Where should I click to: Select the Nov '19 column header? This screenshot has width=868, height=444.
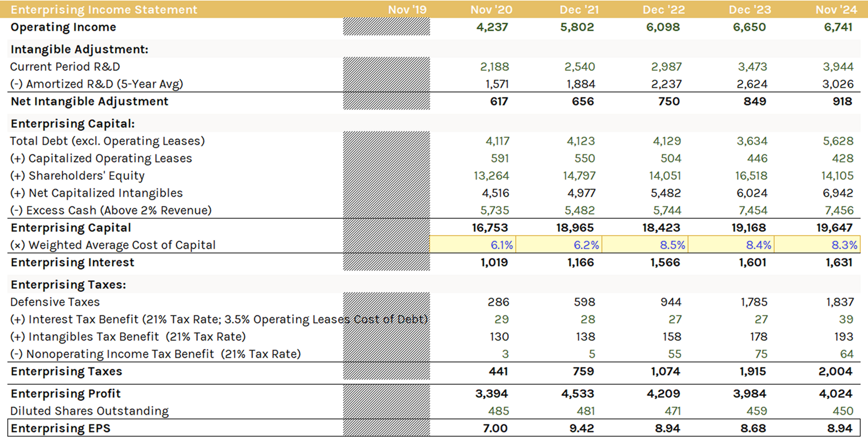pos(407,9)
